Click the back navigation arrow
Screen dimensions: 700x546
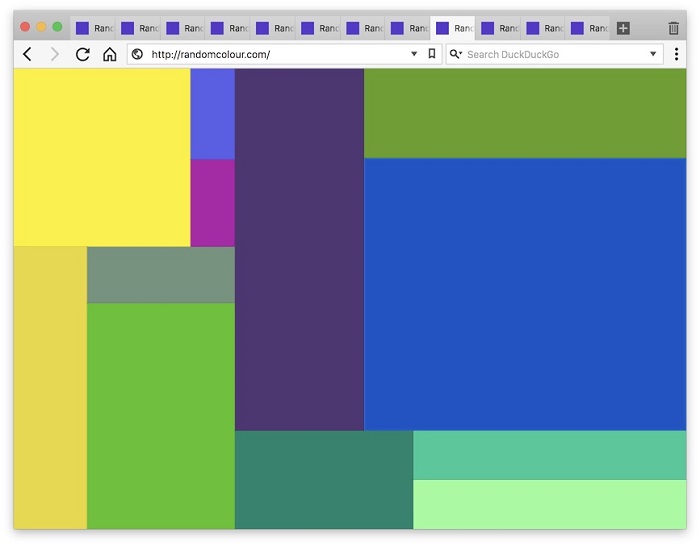pyautogui.click(x=27, y=54)
